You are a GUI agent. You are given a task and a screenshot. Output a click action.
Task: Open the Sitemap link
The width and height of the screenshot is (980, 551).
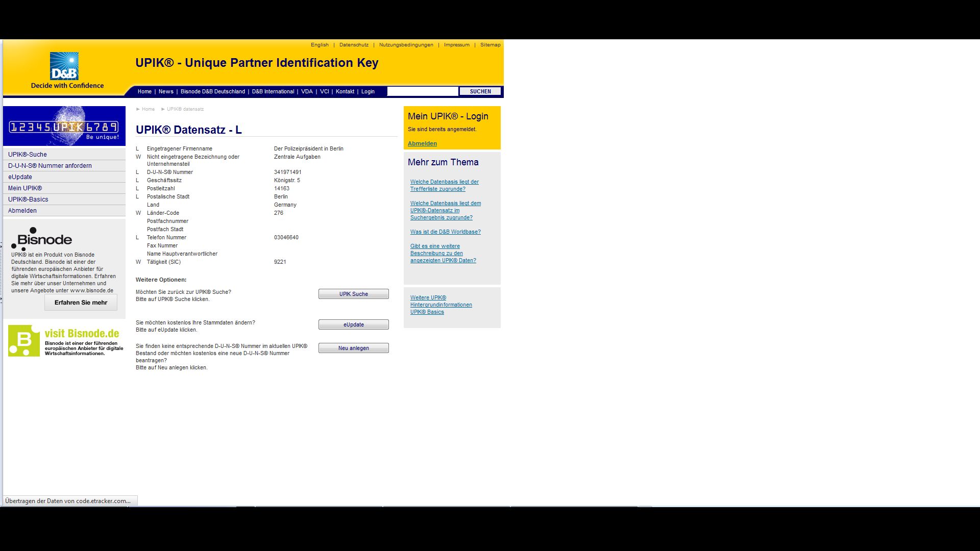click(x=490, y=45)
